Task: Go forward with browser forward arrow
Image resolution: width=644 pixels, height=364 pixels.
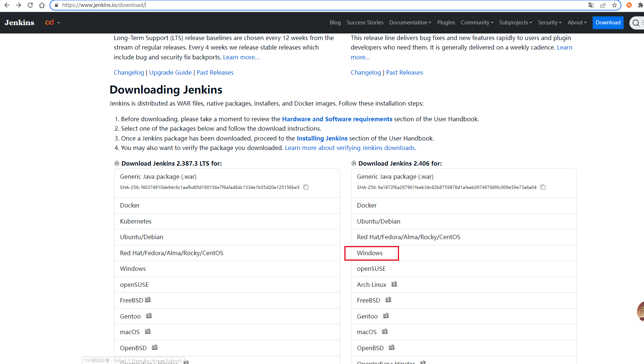Action: [x=19, y=5]
